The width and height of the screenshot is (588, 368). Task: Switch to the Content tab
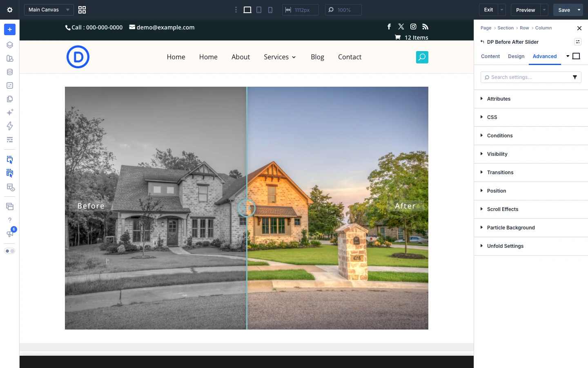tap(490, 56)
